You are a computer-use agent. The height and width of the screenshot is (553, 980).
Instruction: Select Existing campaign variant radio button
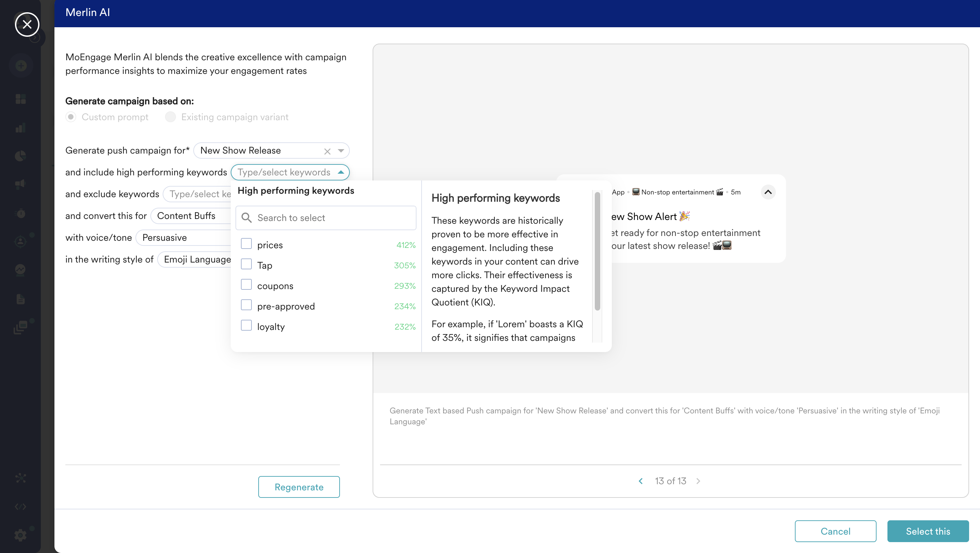[170, 117]
